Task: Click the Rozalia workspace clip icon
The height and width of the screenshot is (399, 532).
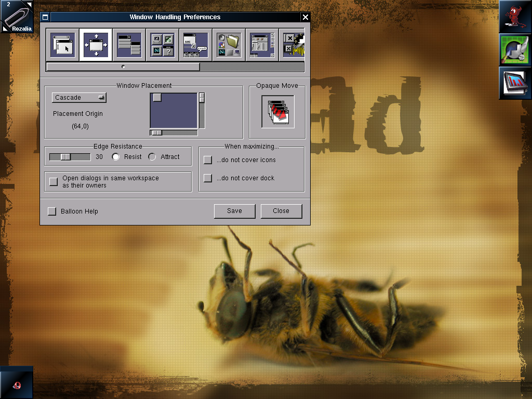Action: tap(17, 17)
